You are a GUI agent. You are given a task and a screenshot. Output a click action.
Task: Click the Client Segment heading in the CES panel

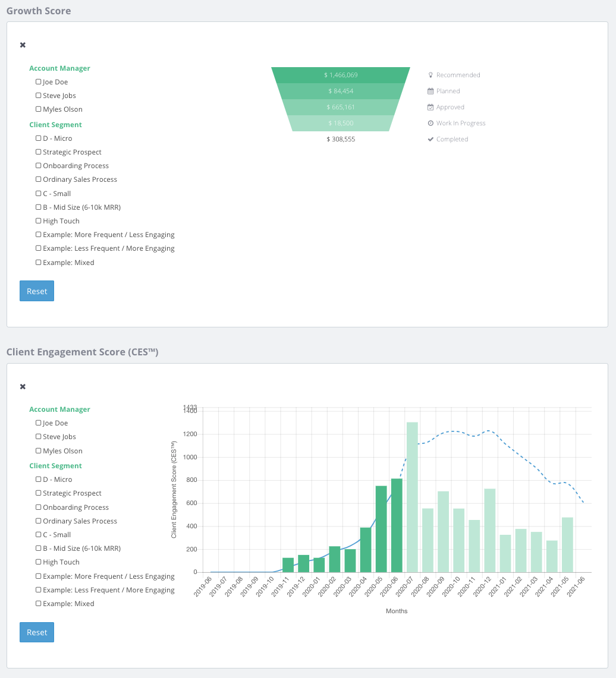[55, 466]
